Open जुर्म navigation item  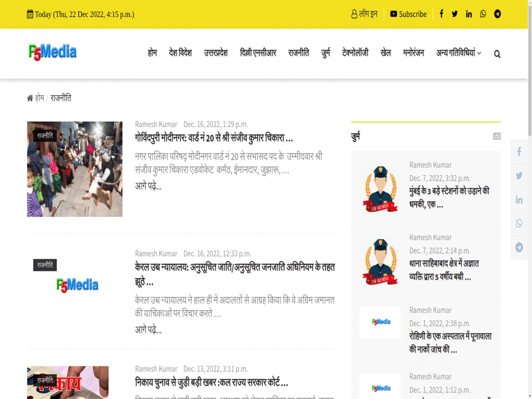tap(326, 53)
